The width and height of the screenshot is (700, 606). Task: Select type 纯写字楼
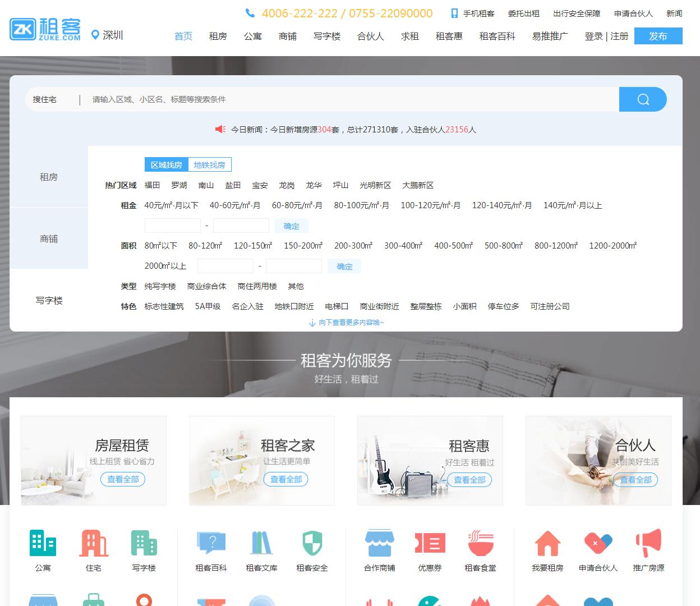160,286
